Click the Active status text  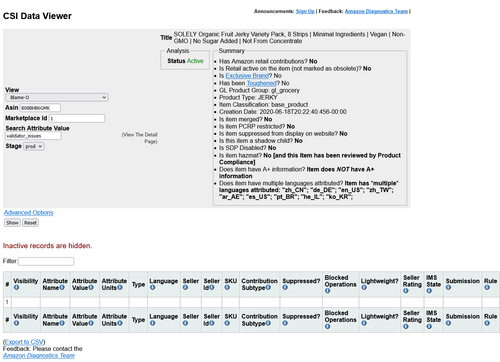coord(195,61)
